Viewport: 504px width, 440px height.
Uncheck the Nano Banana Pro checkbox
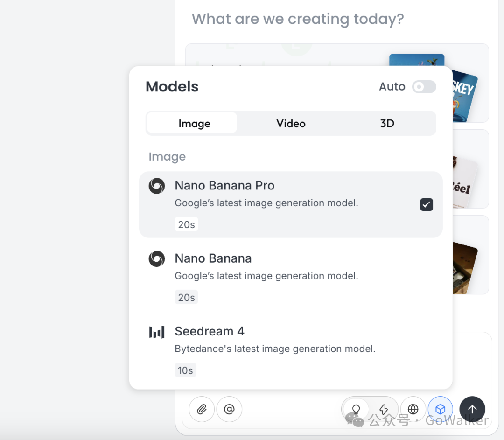[426, 204]
